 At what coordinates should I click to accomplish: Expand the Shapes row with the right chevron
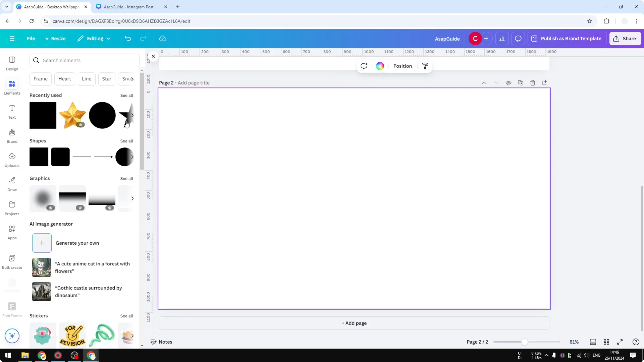click(132, 157)
